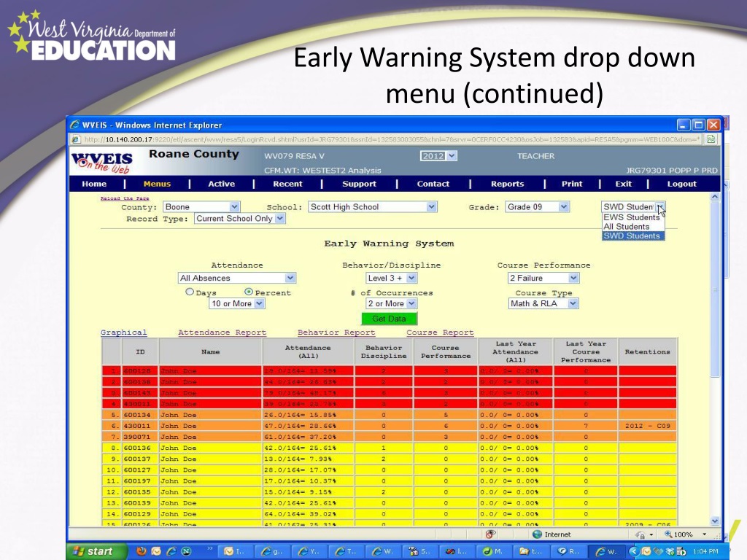747x560 pixels.
Task: Click the Behavior Discipline column header
Action: 384,352
